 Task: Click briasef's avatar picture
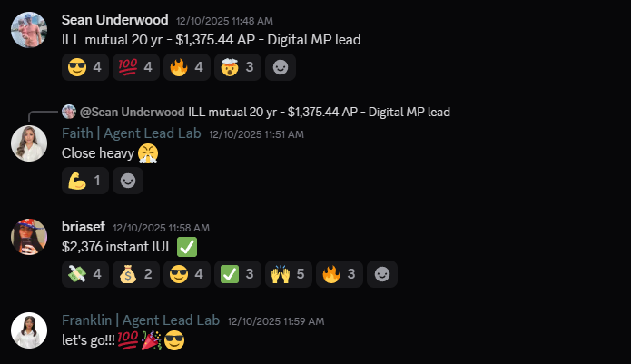point(29,237)
